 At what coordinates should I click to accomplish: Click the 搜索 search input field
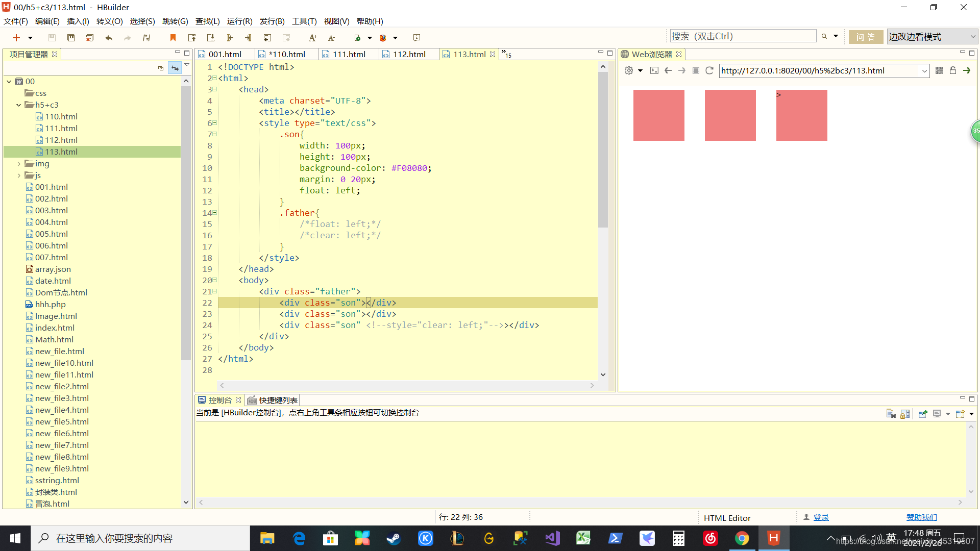pyautogui.click(x=743, y=36)
